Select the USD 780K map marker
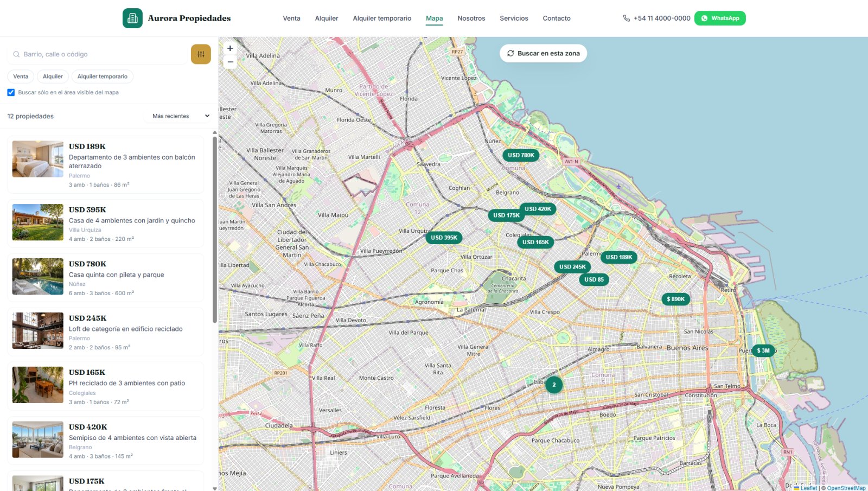Screen dimensions: 868x491 pyautogui.click(x=521, y=155)
